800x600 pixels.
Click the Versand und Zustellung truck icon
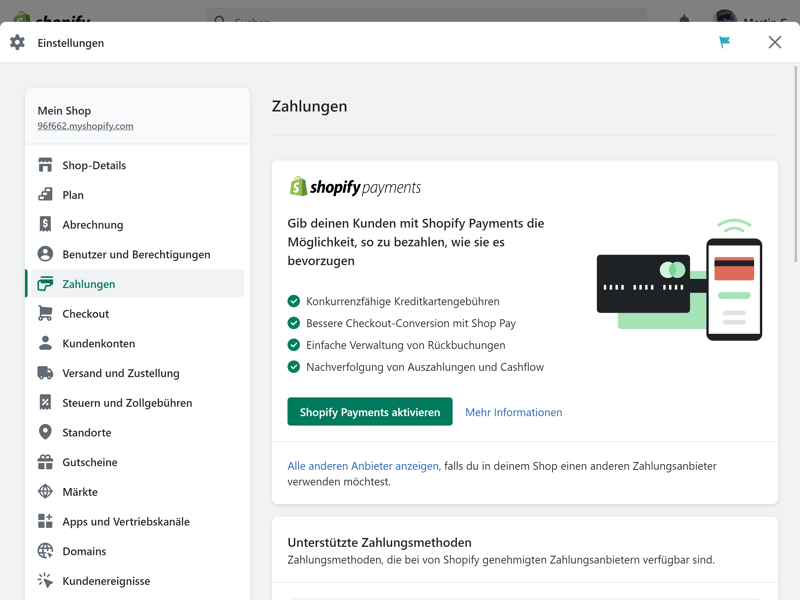pos(45,373)
